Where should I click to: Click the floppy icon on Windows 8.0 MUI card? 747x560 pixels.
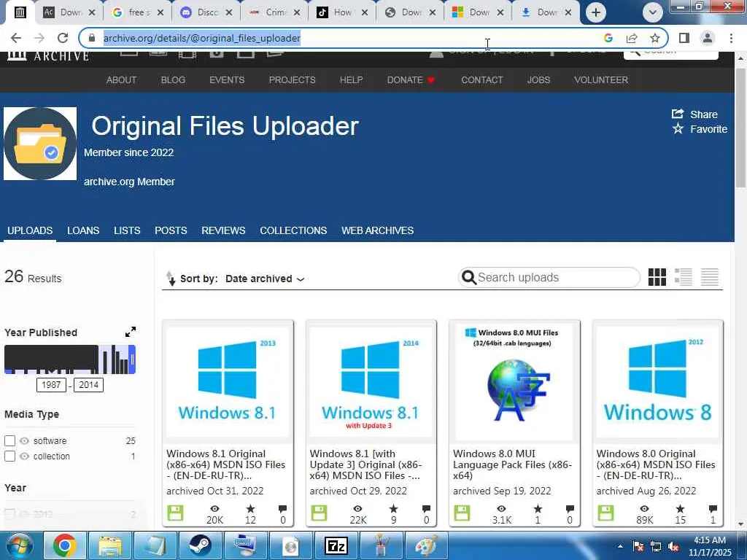pos(462,513)
